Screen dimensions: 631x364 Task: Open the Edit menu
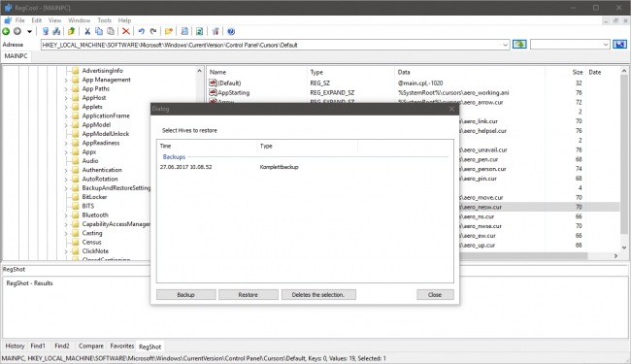[x=37, y=20]
